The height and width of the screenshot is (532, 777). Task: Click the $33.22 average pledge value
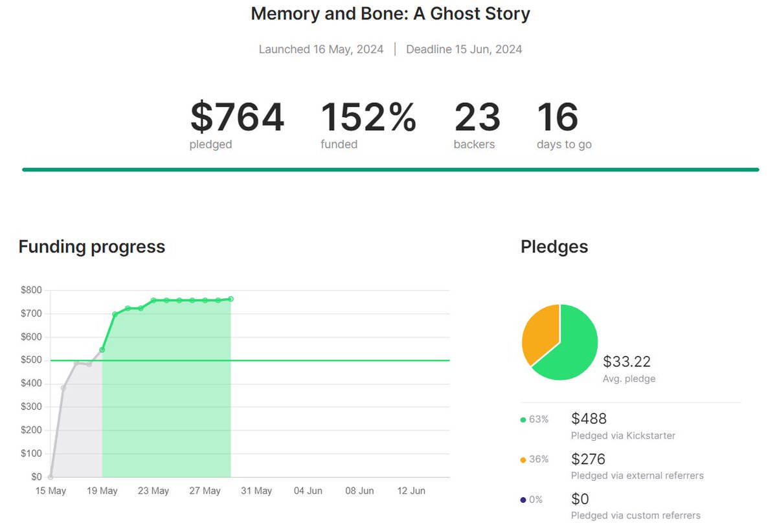click(x=627, y=362)
